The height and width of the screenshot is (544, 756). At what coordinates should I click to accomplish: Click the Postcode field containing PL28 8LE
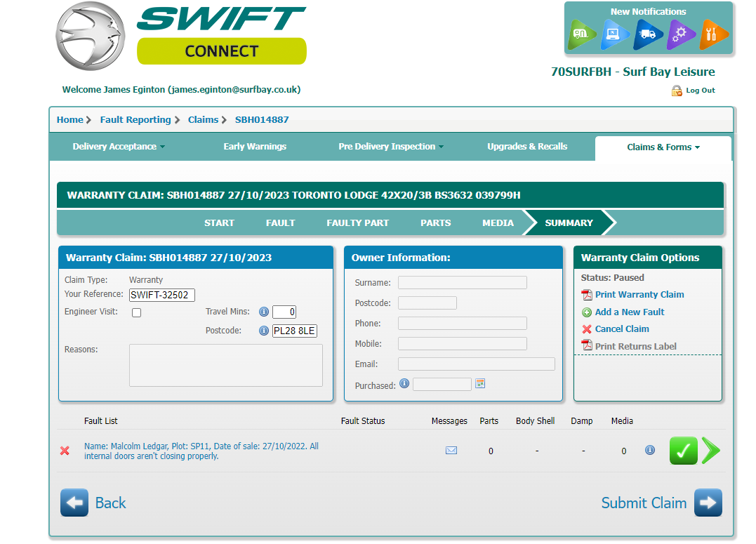coord(295,331)
